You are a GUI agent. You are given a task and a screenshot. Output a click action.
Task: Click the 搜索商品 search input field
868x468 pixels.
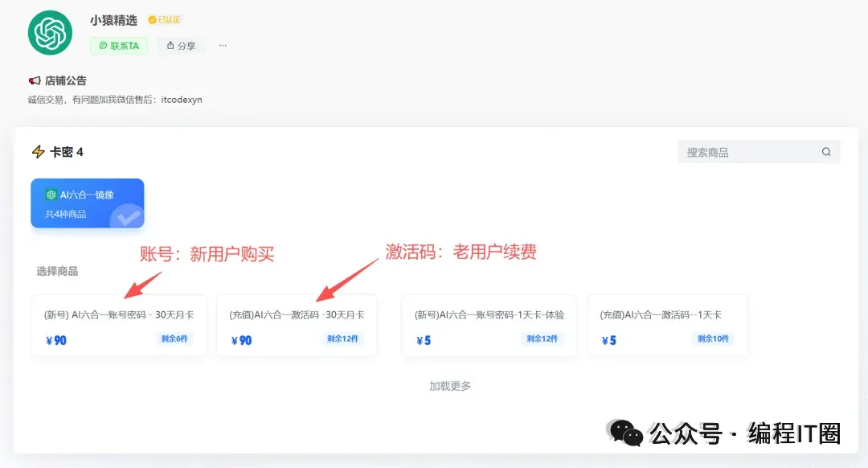(759, 152)
